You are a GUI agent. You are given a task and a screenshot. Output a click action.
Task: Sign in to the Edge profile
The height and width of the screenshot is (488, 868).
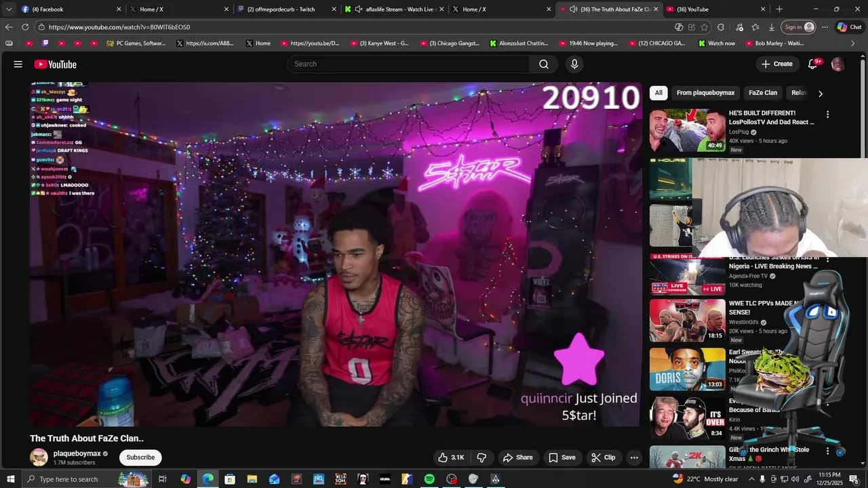(x=797, y=27)
